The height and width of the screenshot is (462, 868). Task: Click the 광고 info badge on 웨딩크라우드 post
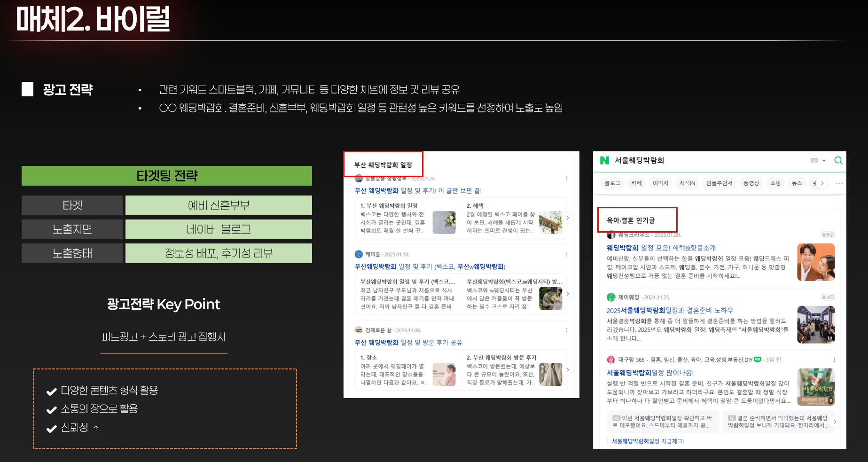coord(828,235)
